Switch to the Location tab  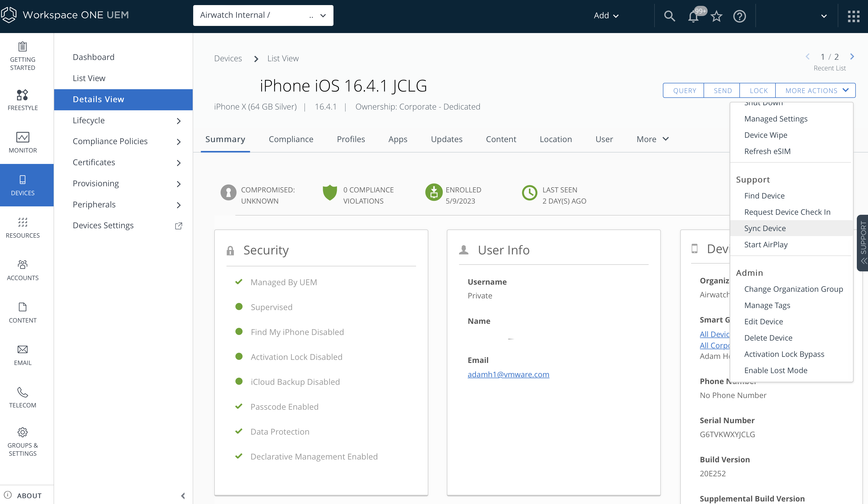[556, 139]
